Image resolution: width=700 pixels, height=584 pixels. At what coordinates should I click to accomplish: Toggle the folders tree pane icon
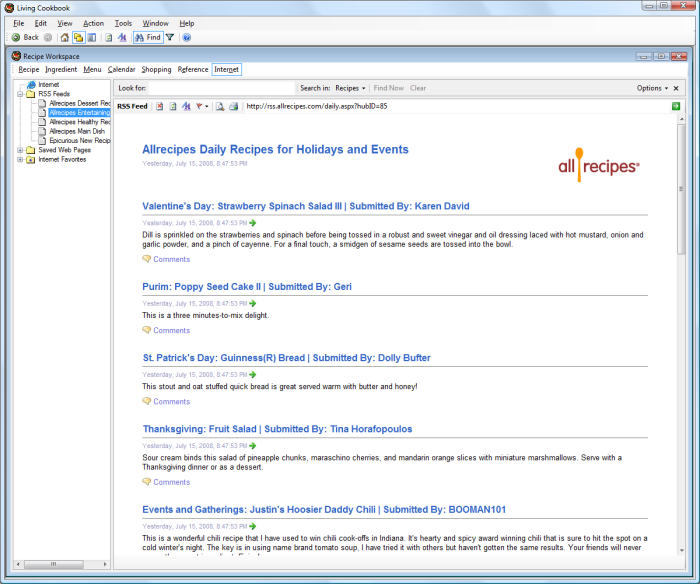pyautogui.click(x=79, y=38)
